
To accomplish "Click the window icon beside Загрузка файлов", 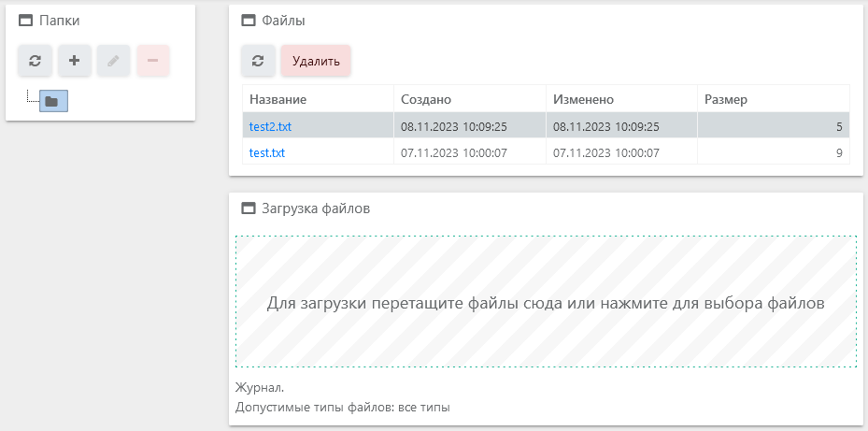I will (x=249, y=208).
